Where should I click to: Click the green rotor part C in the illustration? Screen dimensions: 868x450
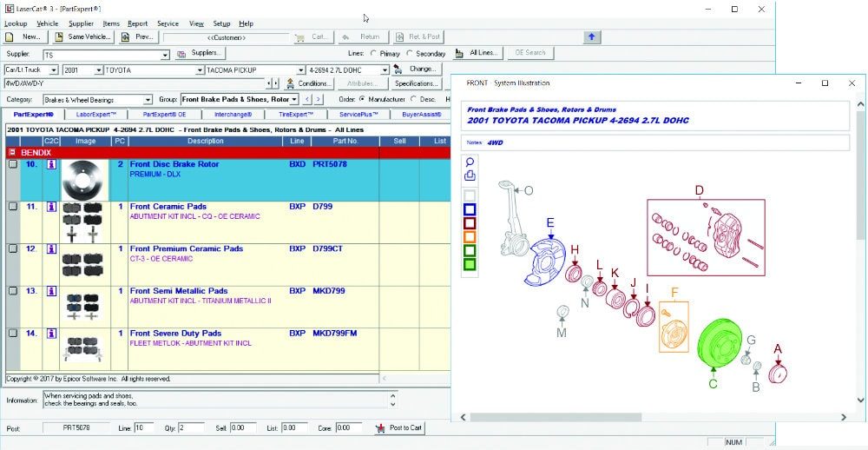[719, 342]
